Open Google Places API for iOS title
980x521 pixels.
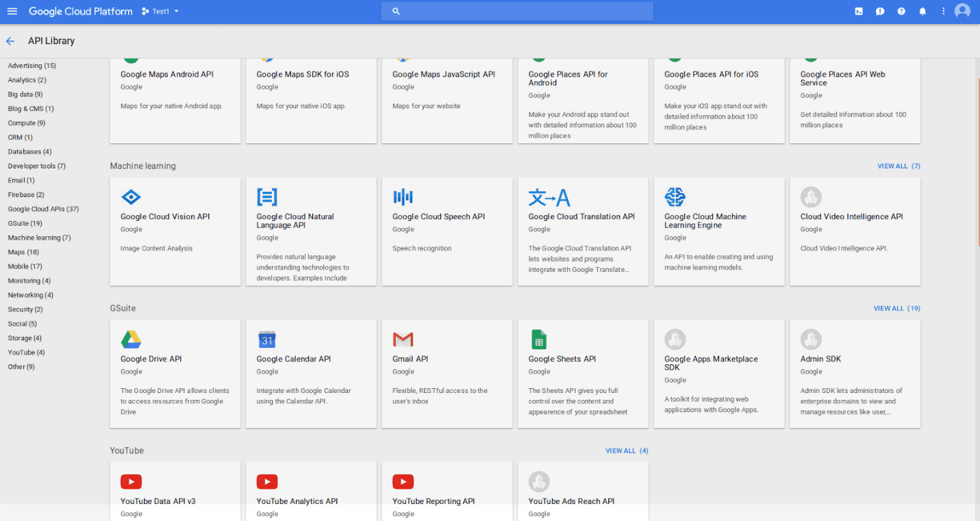(x=712, y=75)
